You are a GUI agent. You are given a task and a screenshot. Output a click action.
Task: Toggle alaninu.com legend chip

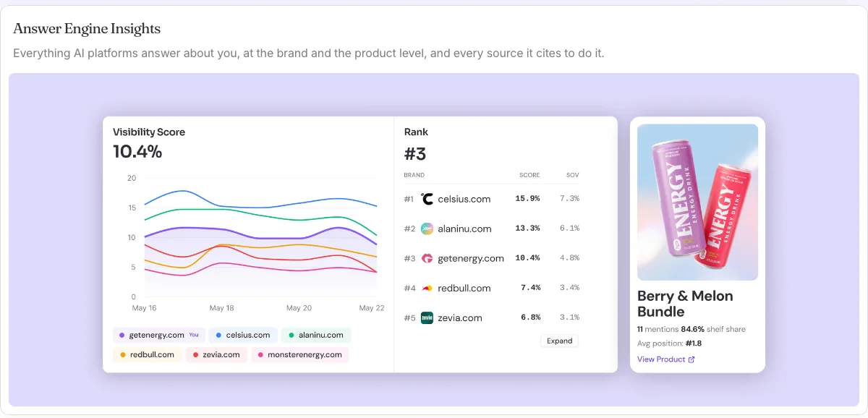(x=316, y=335)
